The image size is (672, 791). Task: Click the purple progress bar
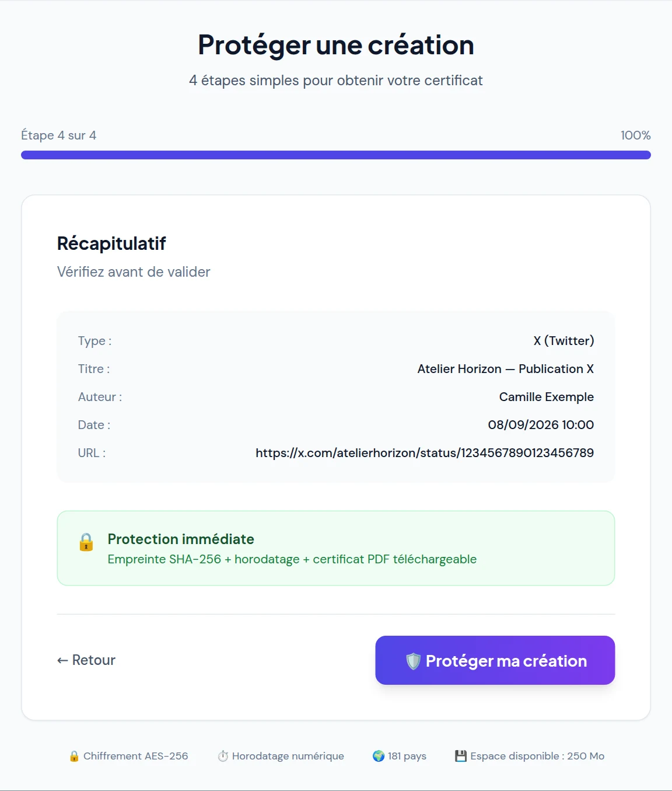pos(336,155)
